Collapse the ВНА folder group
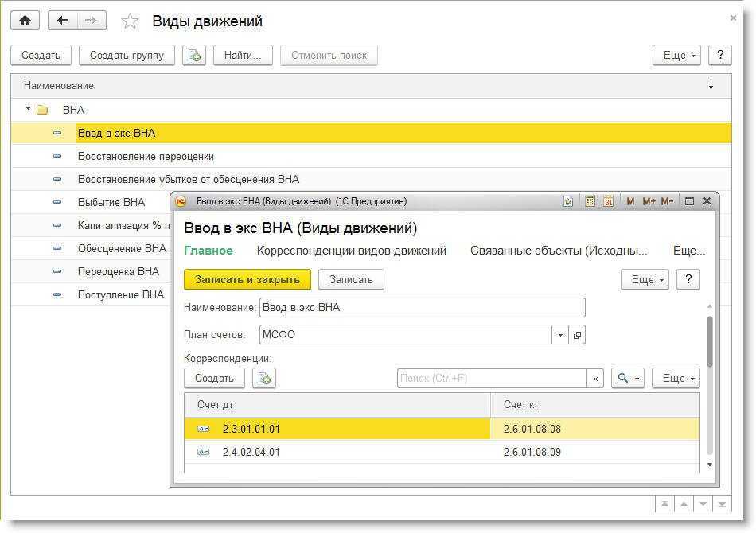The height and width of the screenshot is (533, 756). (x=28, y=109)
